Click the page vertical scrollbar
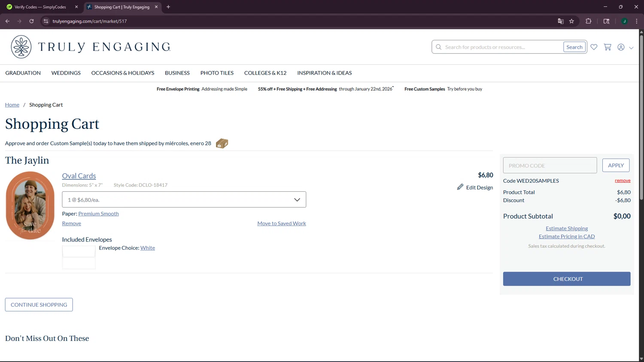Screen dimensions: 644x362 [x=641, y=117]
